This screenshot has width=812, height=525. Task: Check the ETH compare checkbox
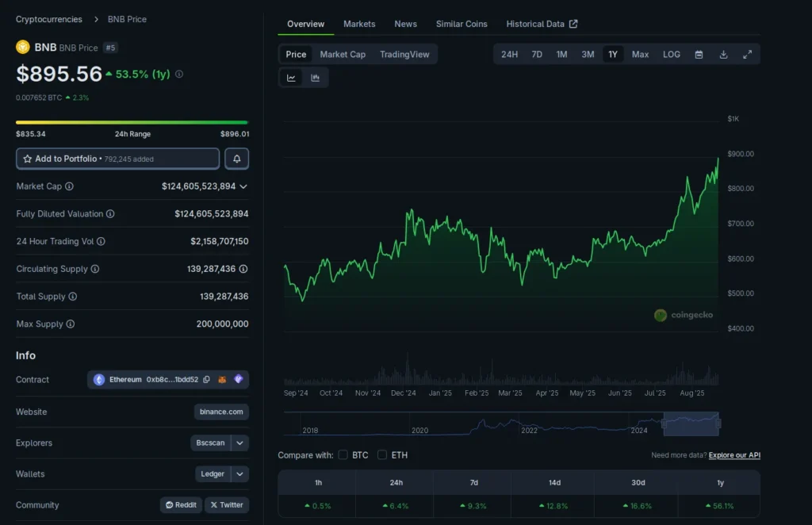382,454
